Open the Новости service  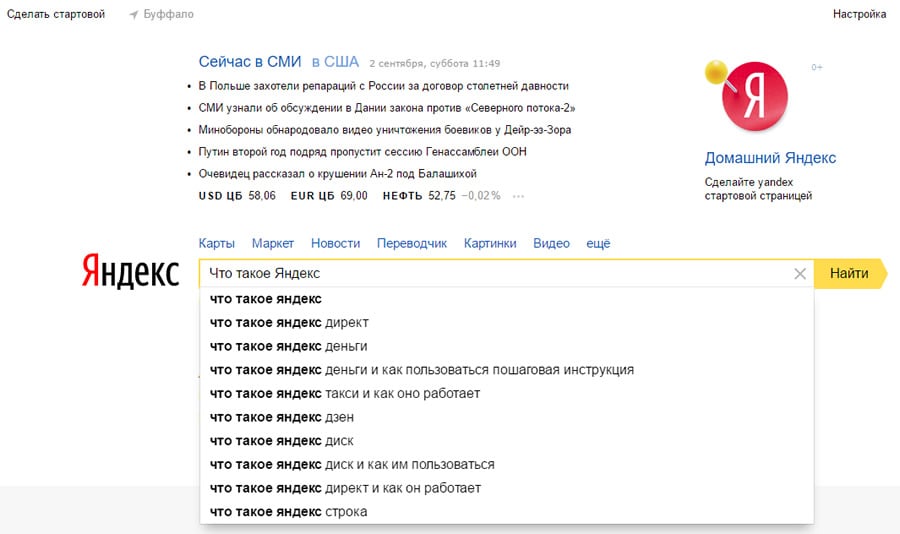335,243
